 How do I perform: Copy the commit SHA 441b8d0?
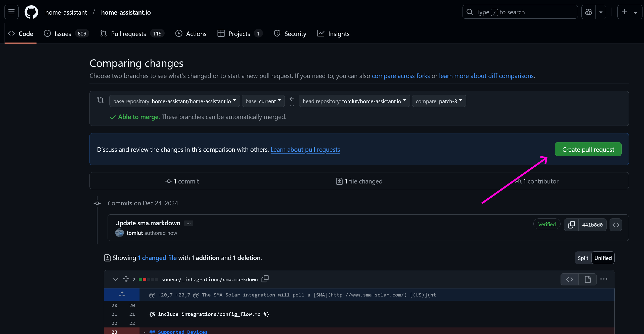pyautogui.click(x=571, y=225)
